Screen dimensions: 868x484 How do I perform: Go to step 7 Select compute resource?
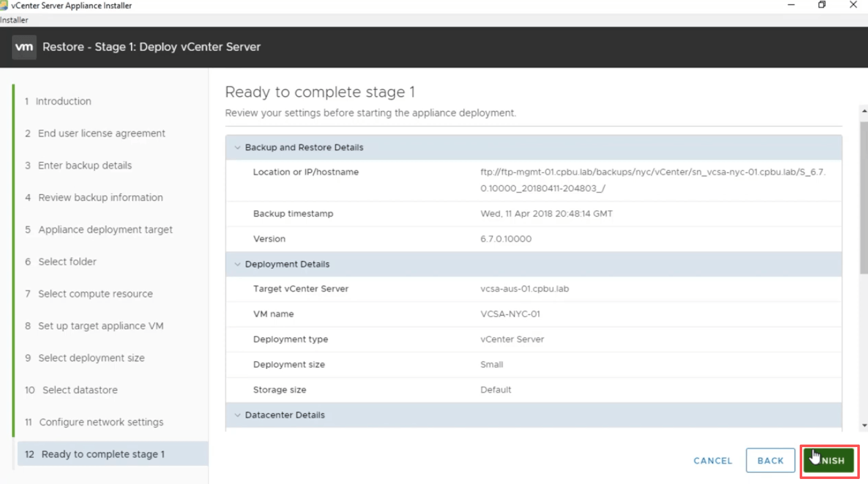[x=89, y=294]
